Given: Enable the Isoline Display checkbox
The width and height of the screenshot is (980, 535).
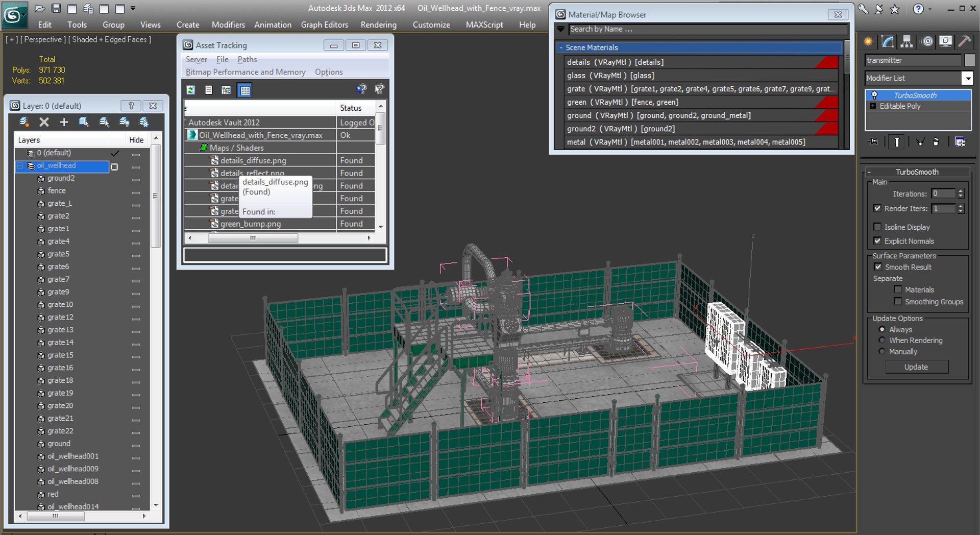Looking at the screenshot, I should point(877,227).
